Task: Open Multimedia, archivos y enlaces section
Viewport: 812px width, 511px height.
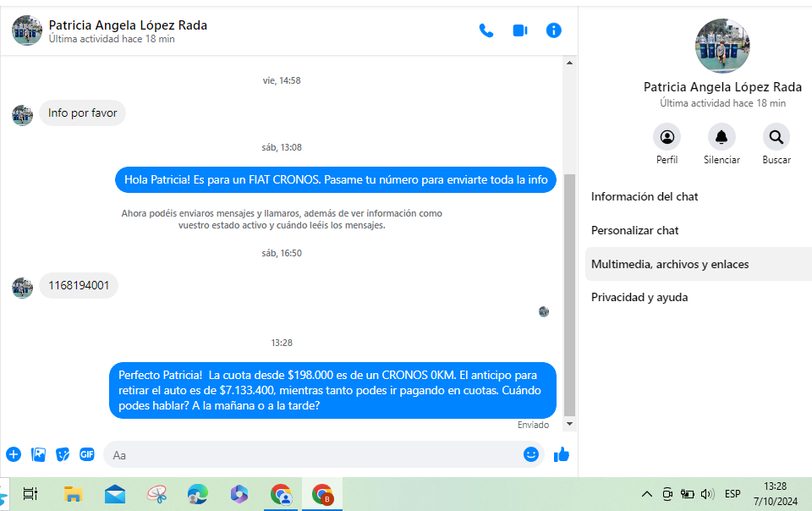Action: tap(698, 264)
